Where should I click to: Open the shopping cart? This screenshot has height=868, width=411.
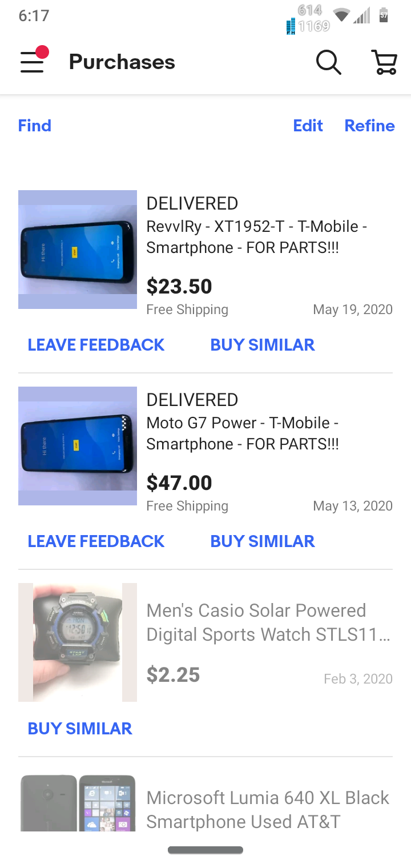coord(384,62)
